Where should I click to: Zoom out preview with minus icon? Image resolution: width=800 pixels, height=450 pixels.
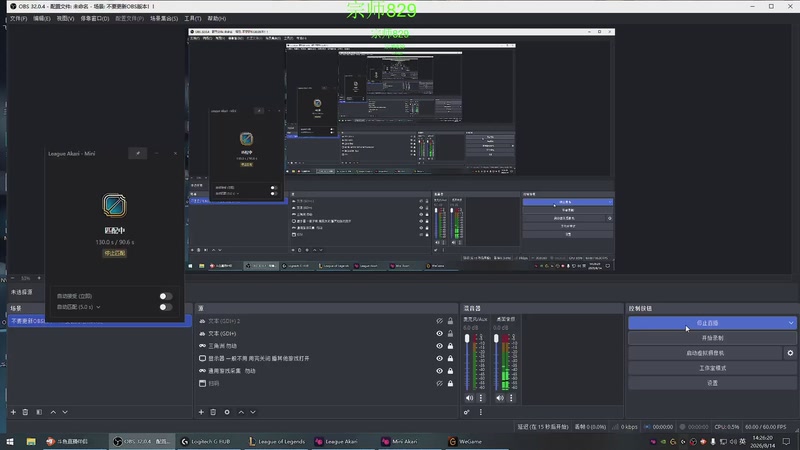[x=13, y=278]
